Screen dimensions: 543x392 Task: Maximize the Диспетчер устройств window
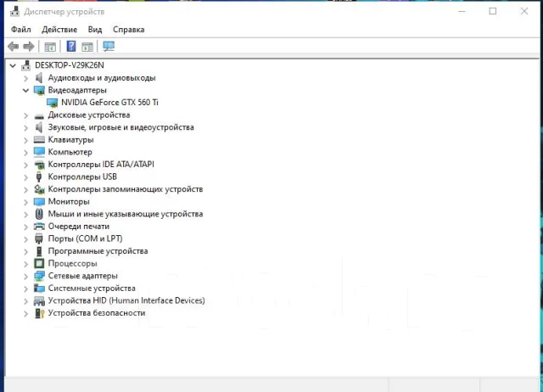[492, 11]
